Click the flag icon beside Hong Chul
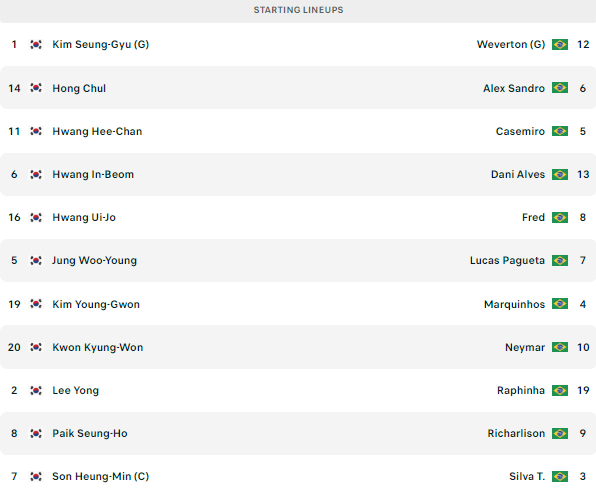 click(36, 88)
